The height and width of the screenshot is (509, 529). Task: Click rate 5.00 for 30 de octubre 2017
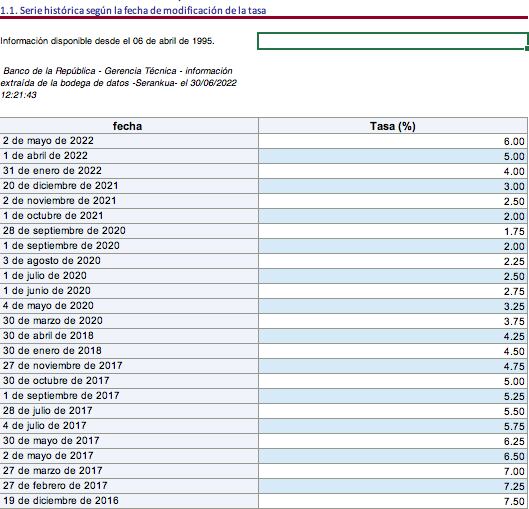(x=514, y=382)
